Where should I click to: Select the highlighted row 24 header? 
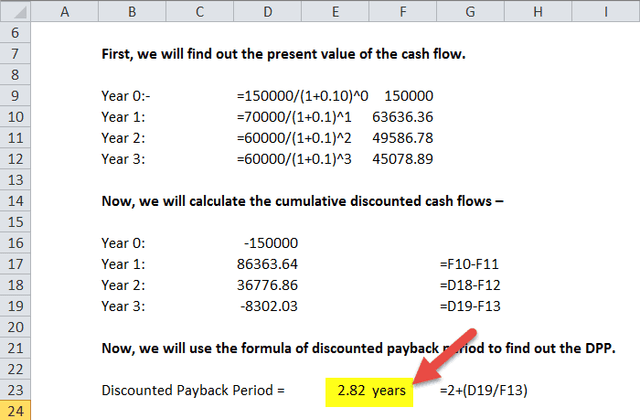18,411
